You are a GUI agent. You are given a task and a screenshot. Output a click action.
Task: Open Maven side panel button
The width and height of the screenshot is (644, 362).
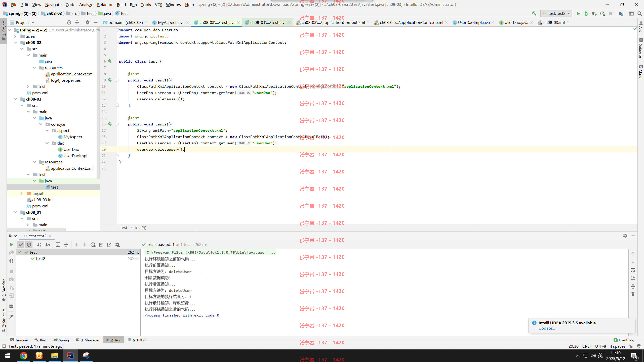[640, 73]
